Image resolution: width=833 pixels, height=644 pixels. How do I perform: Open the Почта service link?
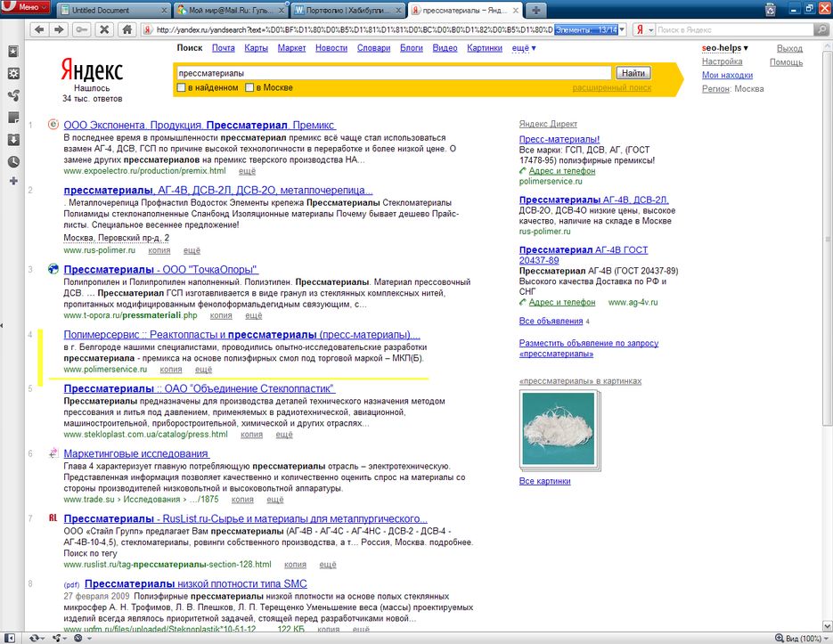coord(223,48)
